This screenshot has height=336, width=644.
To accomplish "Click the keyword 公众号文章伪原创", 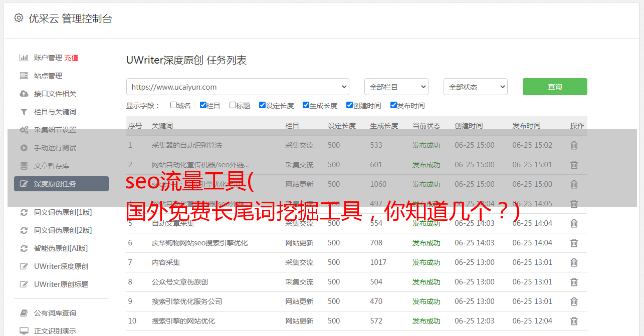I will click(180, 282).
